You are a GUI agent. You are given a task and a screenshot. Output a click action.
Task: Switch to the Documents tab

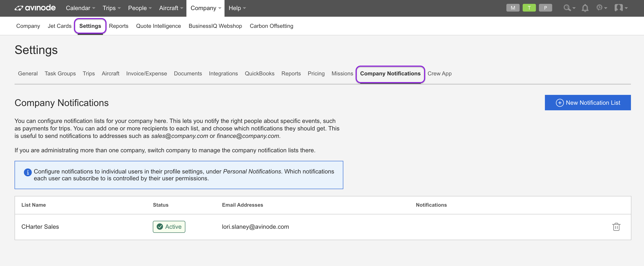click(188, 74)
